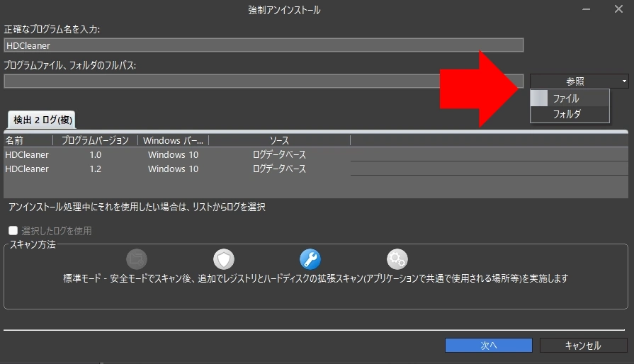Select the HDCleaner row with version 1.0
The width and height of the screenshot is (634, 364).
pos(316,154)
